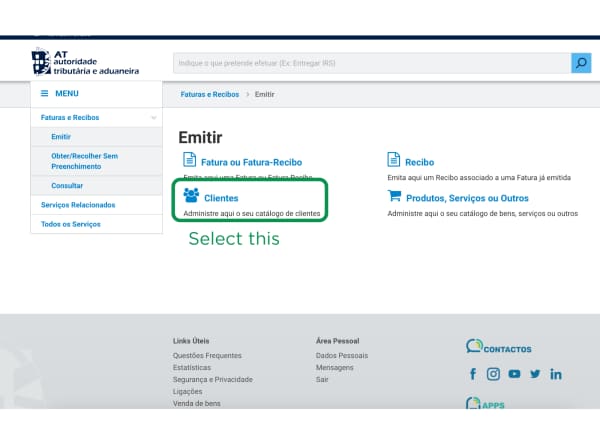Open Produtos, Serviços ou Outros link
Image resolution: width=600 pixels, height=429 pixels.
click(x=467, y=198)
